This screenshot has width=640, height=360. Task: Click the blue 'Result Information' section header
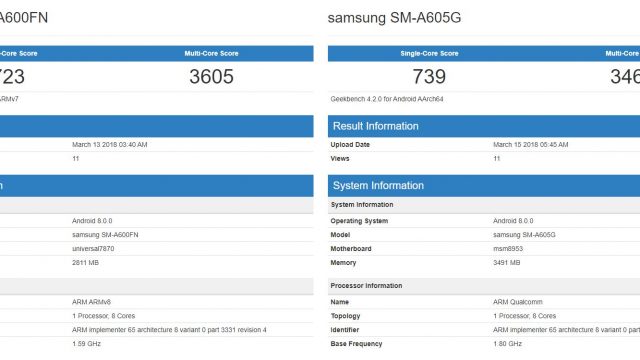click(x=484, y=126)
